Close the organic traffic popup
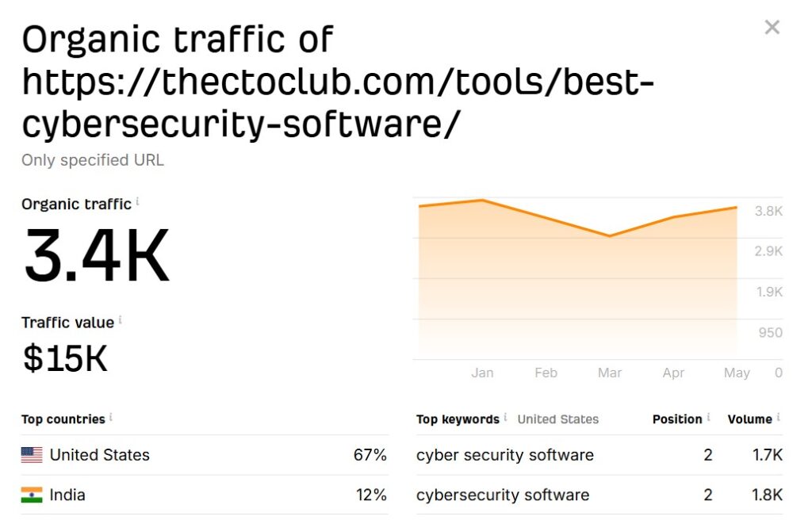812x520 pixels. pos(772,28)
